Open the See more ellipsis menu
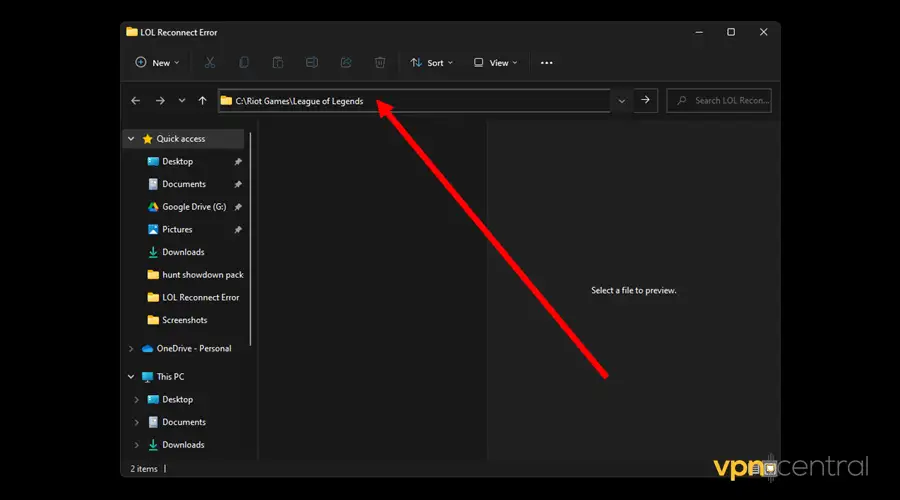The width and height of the screenshot is (900, 500). click(x=546, y=63)
